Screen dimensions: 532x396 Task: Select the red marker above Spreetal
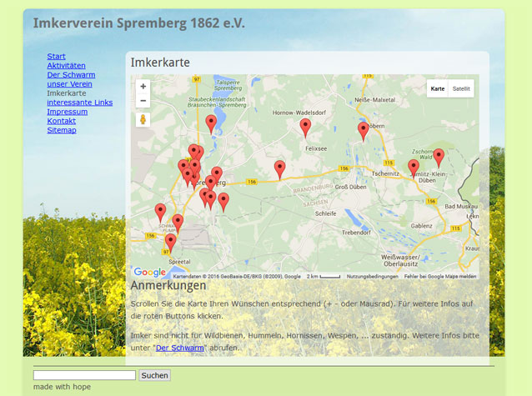(170, 242)
